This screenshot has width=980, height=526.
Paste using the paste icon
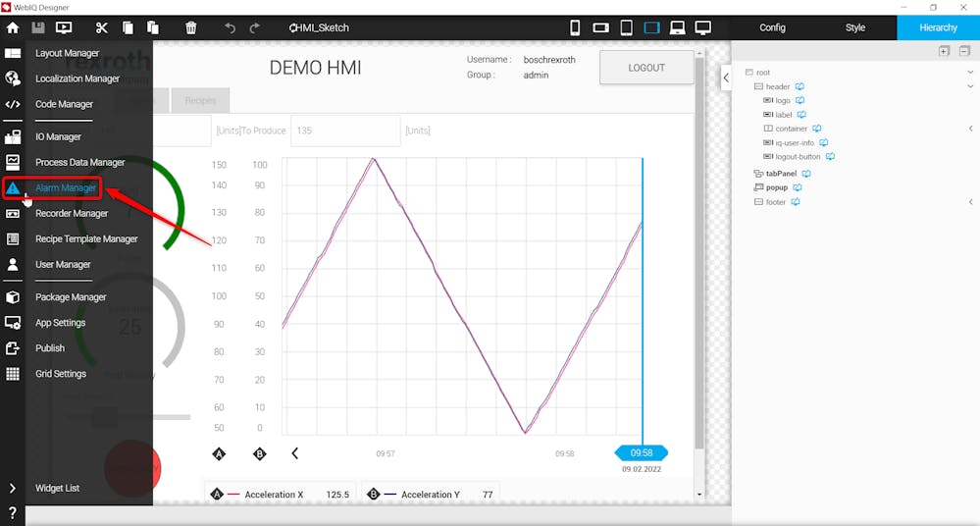pyautogui.click(x=152, y=27)
